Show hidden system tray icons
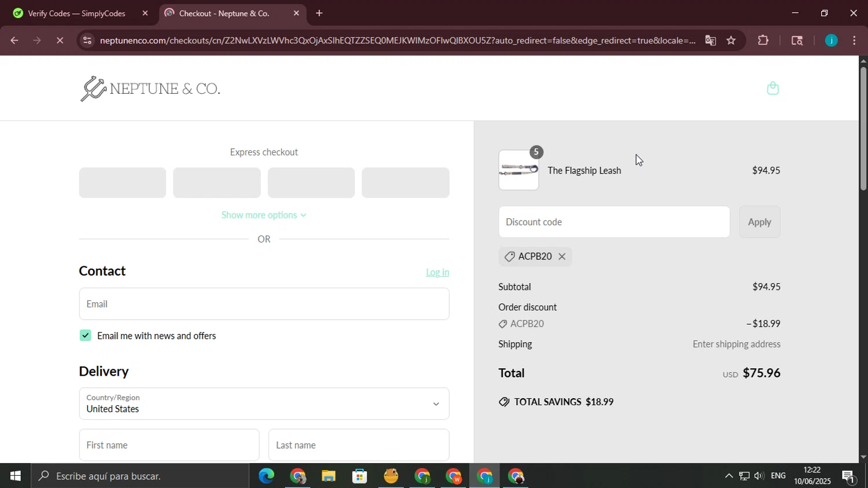The width and height of the screenshot is (868, 488). pos(729,476)
